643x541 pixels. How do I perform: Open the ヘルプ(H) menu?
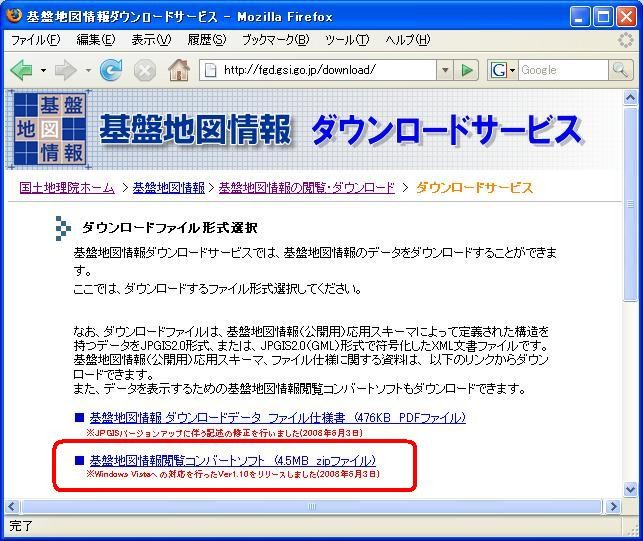[408, 40]
